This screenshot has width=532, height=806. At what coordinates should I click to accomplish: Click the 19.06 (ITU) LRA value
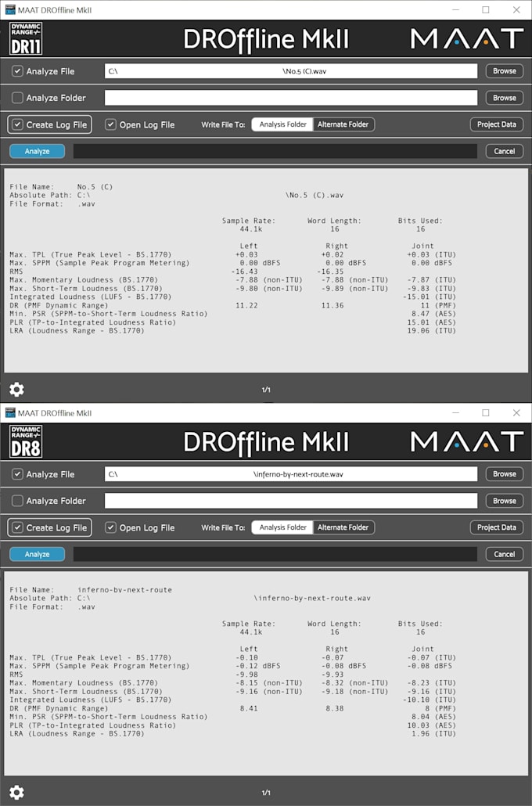431,330
